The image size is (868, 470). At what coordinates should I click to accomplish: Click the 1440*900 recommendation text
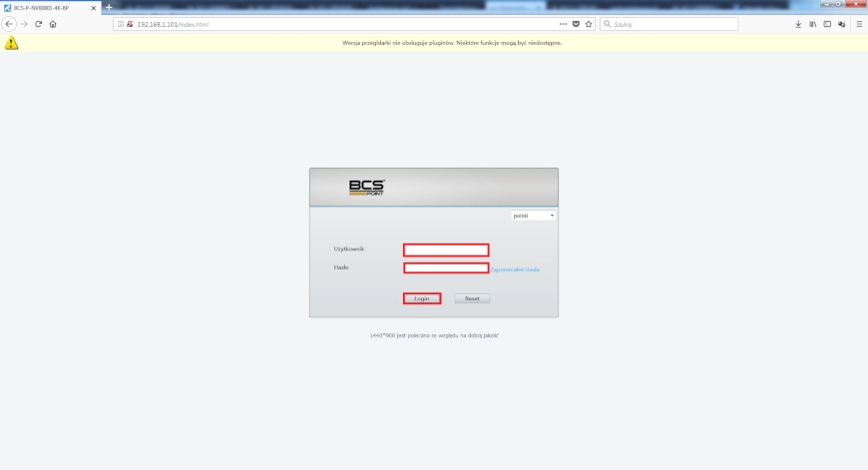coord(434,335)
